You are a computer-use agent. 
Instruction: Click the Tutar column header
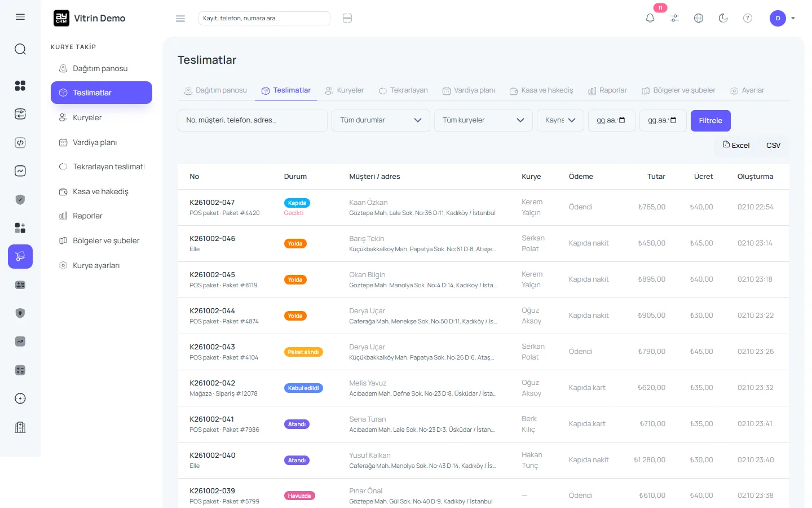point(656,177)
